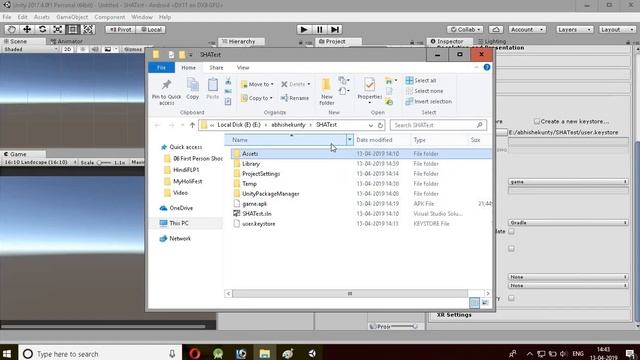Open Unity icon in taskbar
The height and width of the screenshot is (360, 640).
[312, 353]
